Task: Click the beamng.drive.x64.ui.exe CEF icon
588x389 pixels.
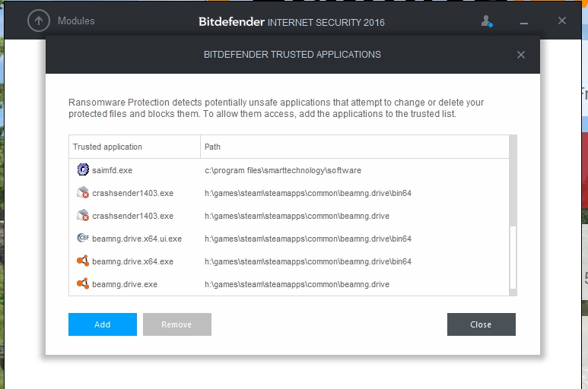Action: (x=83, y=239)
